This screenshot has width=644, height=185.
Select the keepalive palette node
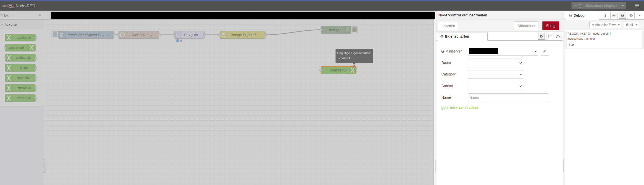[x=20, y=78]
